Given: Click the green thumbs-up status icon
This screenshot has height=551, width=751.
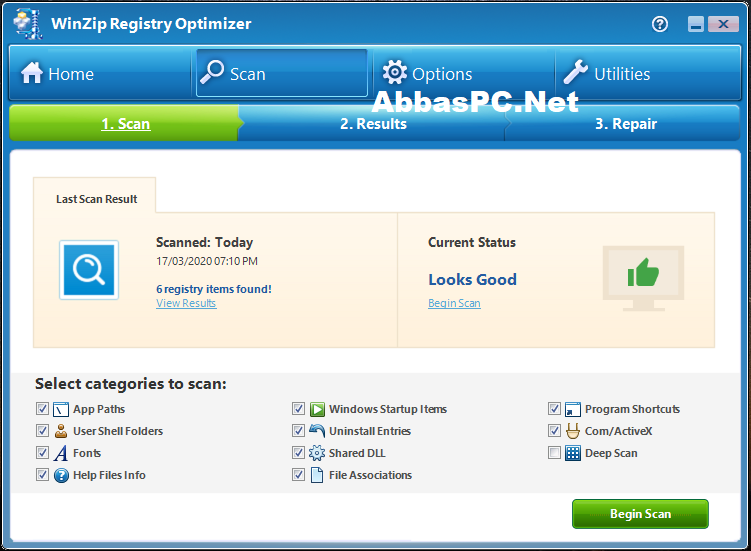Looking at the screenshot, I should pos(643,273).
